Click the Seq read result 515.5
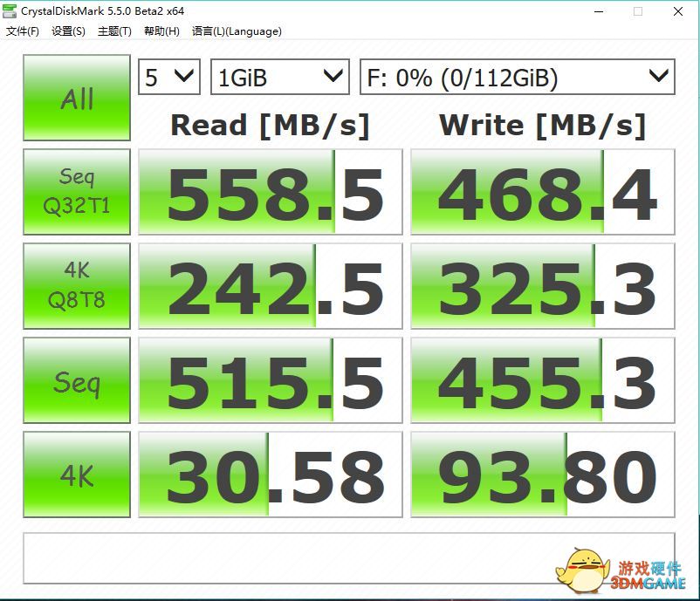The width and height of the screenshot is (700, 601). 271,380
